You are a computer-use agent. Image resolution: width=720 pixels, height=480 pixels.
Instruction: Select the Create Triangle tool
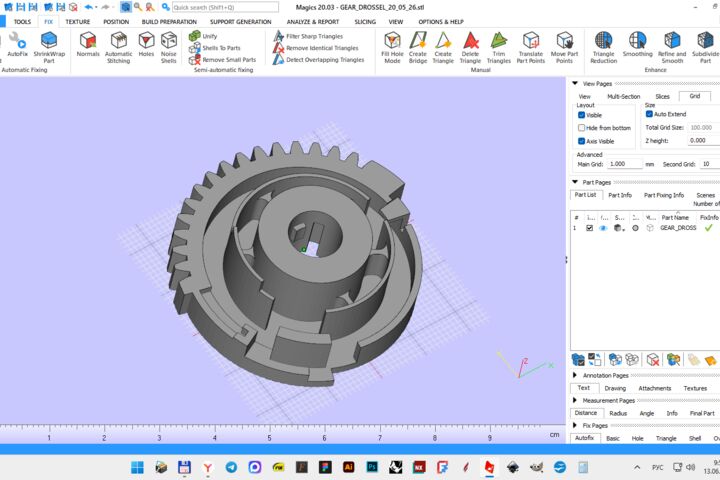pyautogui.click(x=443, y=47)
